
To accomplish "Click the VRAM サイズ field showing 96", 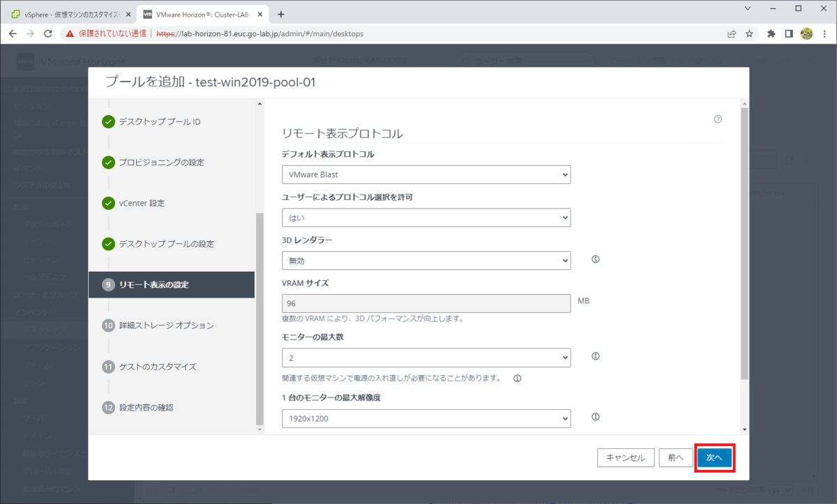I will (426, 303).
